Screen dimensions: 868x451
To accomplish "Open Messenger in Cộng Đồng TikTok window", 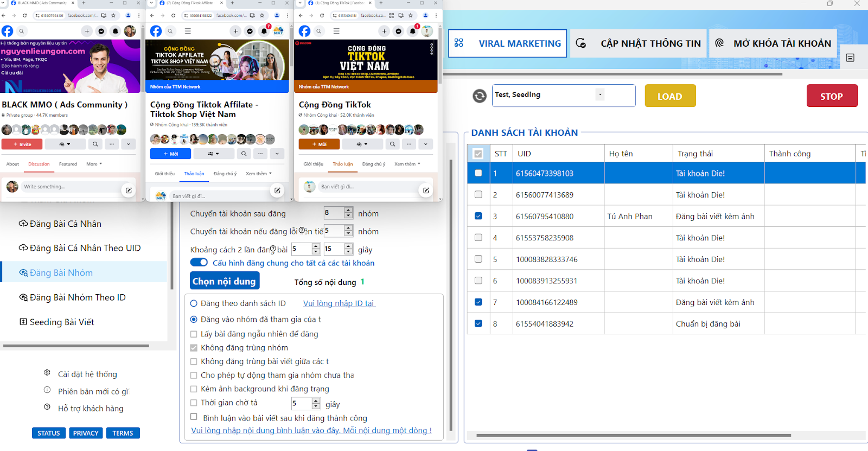I will (398, 31).
